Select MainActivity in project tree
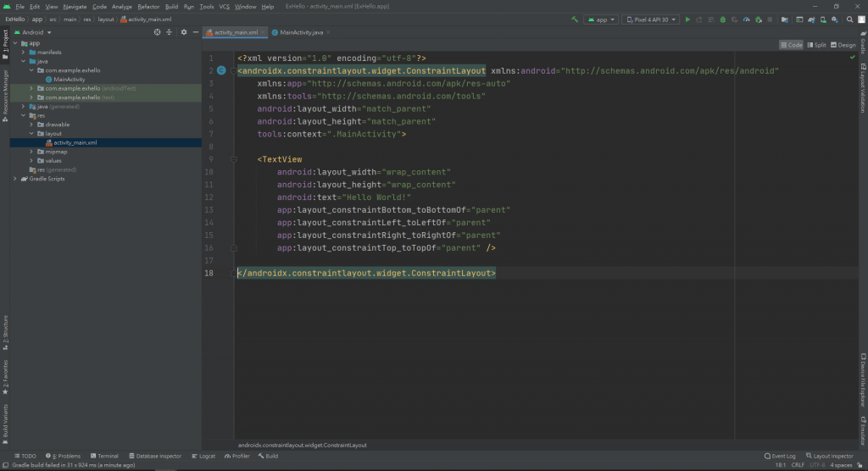The width and height of the screenshot is (868, 471). (70, 79)
